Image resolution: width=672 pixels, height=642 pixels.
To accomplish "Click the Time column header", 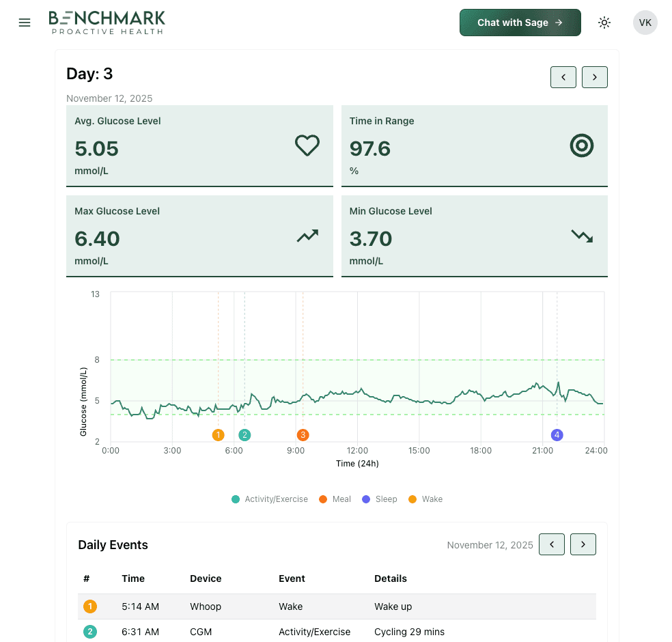I will tap(133, 578).
